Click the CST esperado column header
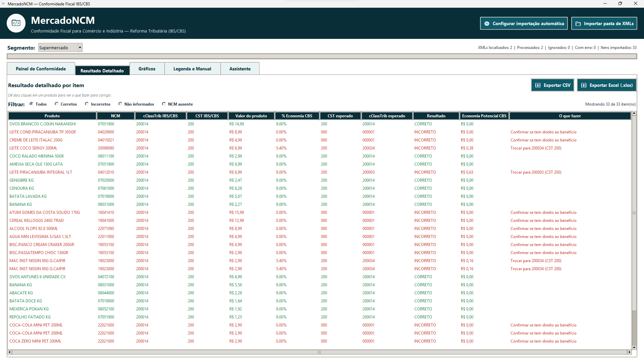This screenshot has height=362, width=644. click(x=340, y=116)
